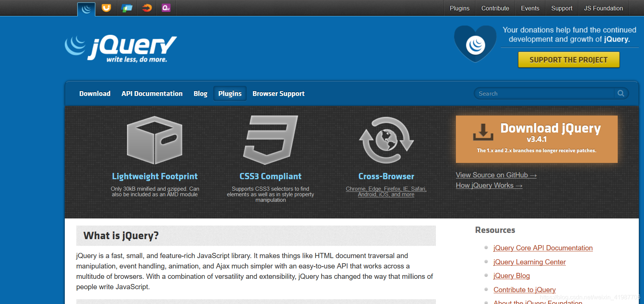Open the jQuery Mobile project icon
This screenshot has height=304, width=644.
pos(127,8)
